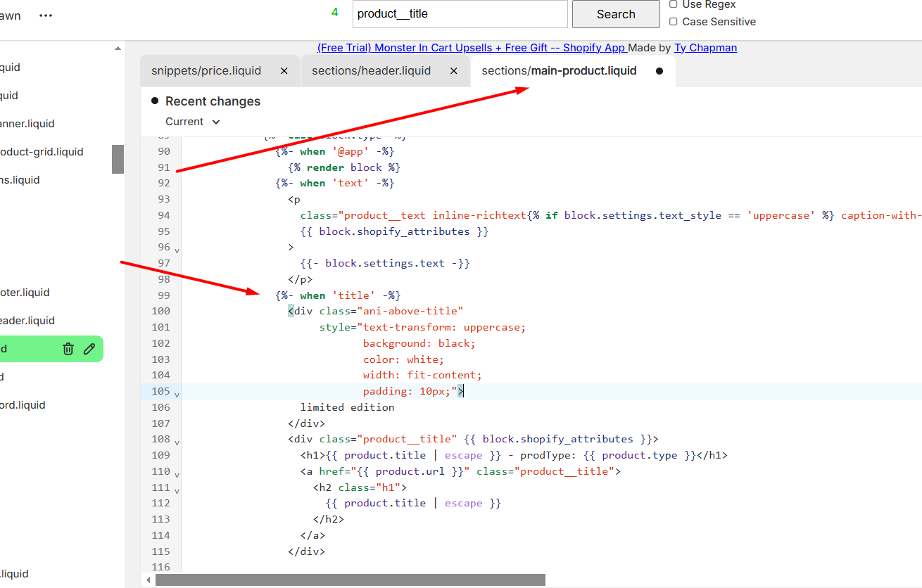The height and width of the screenshot is (588, 922).
Task: Open the oduct-grid.liquid file in sidebar
Action: [42, 152]
